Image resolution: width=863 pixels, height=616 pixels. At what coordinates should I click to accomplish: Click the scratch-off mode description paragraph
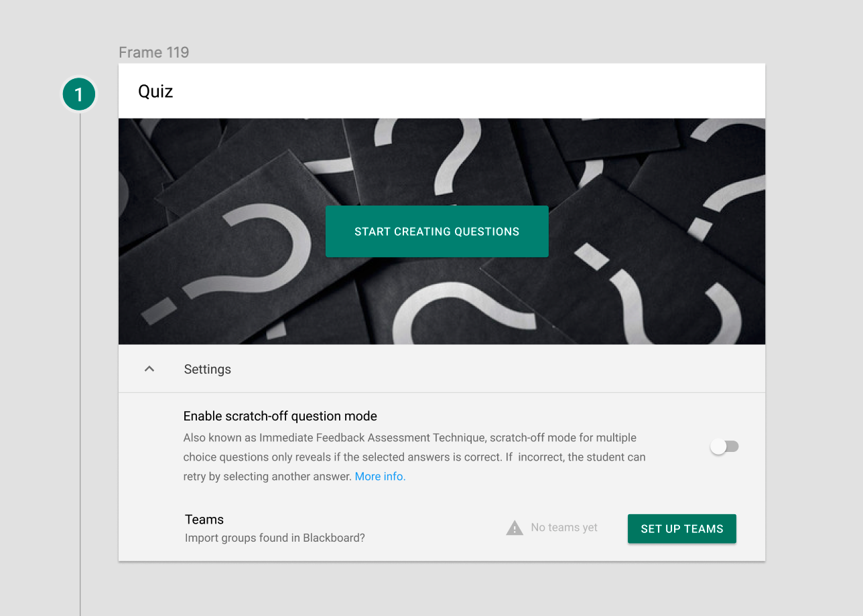pyautogui.click(x=414, y=457)
